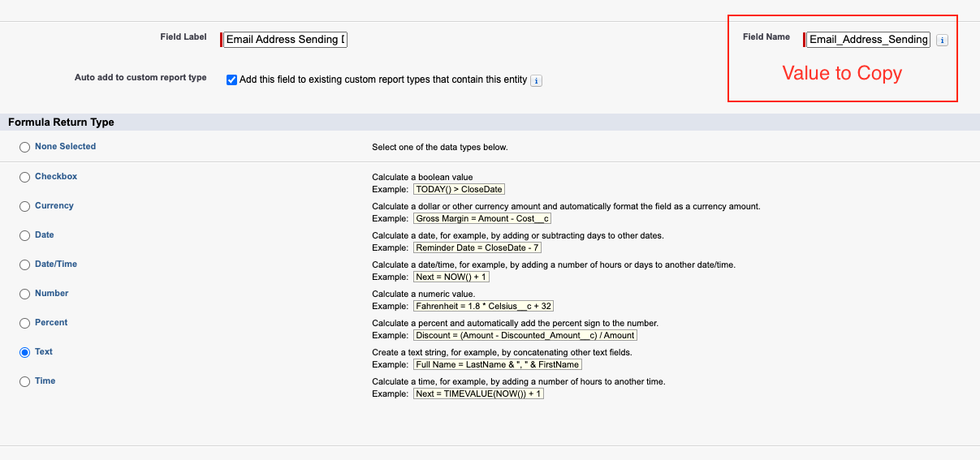Open the help icon after custom report types text

536,80
